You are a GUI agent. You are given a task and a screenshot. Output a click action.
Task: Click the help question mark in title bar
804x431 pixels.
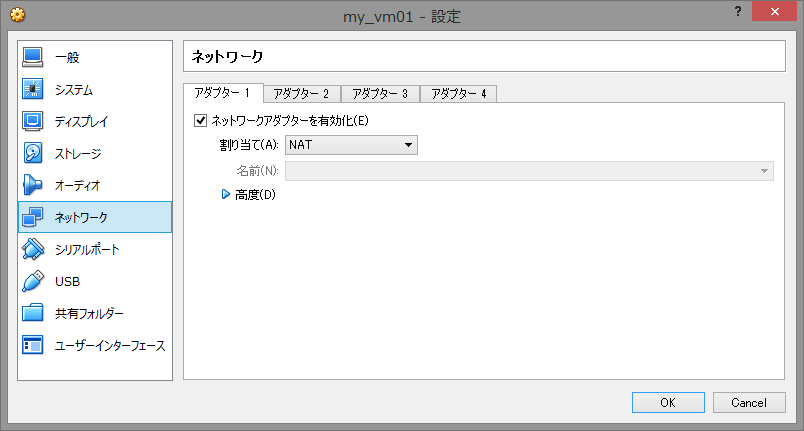click(737, 11)
